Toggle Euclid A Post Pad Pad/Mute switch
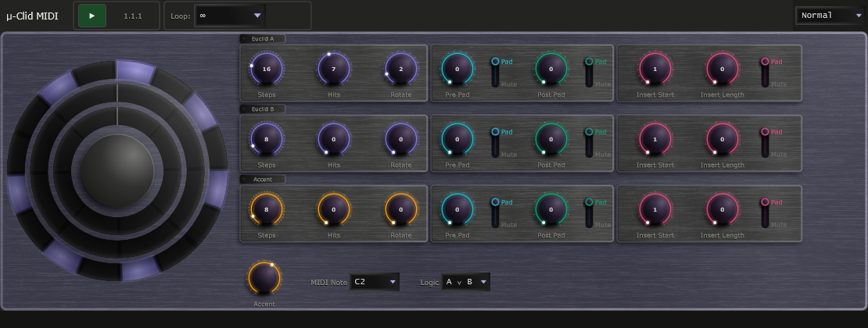The height and width of the screenshot is (328, 868). click(589, 73)
